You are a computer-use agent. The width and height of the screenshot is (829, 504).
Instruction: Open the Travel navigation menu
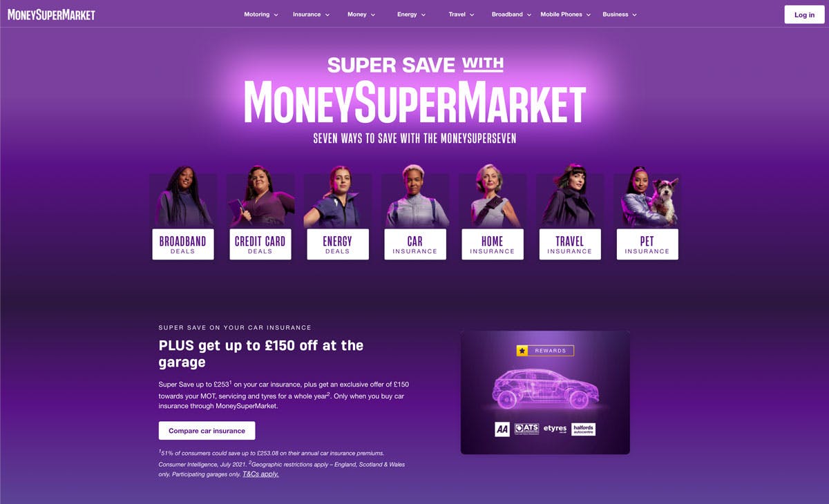click(461, 14)
